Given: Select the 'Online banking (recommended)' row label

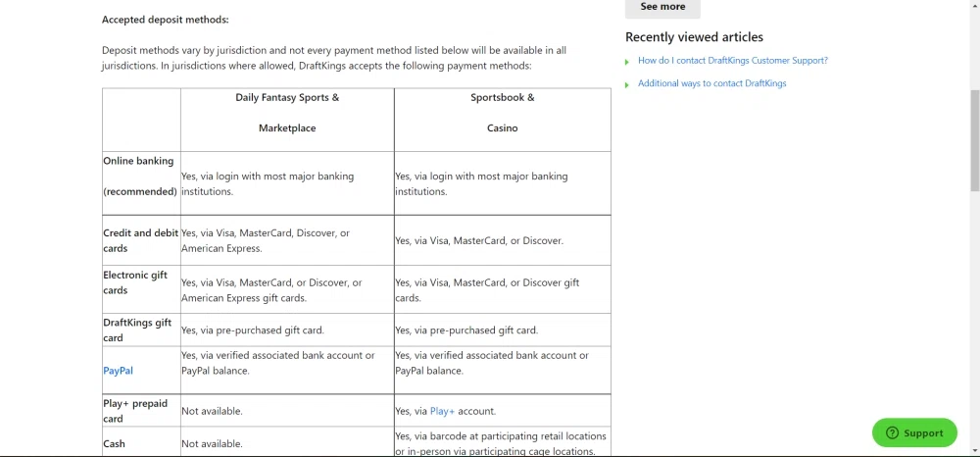Looking at the screenshot, I should [138, 177].
